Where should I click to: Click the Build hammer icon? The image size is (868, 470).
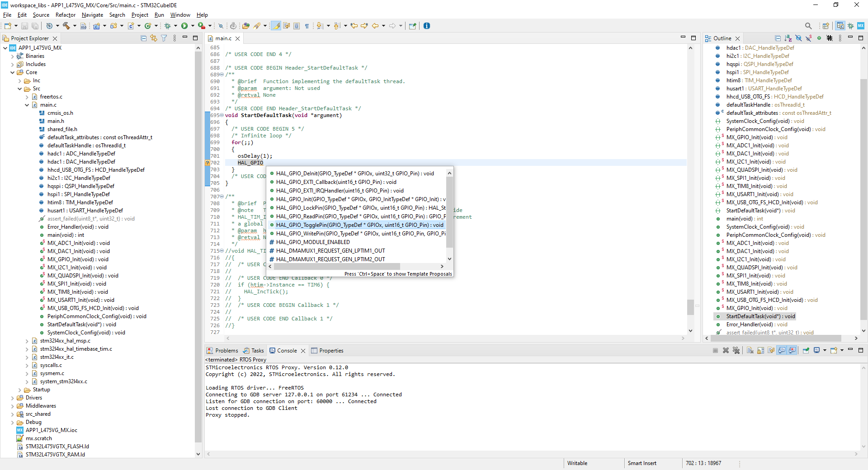(x=66, y=26)
